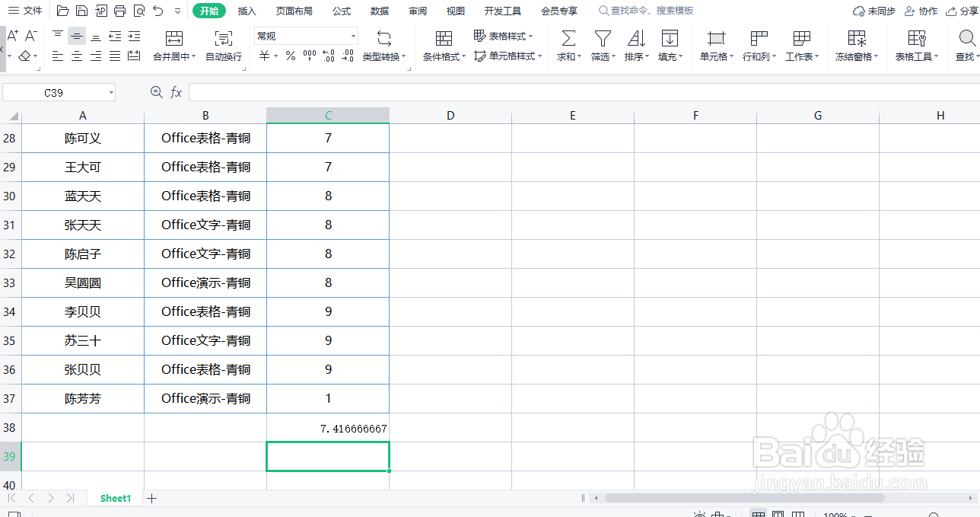980x517 pixels.
Task: Click the 分享 share button
Action: [x=963, y=11]
